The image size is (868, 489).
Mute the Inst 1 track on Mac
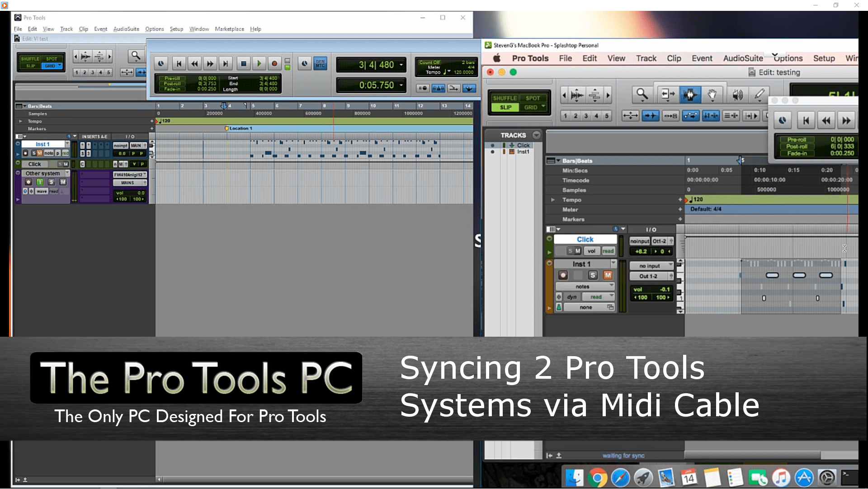[x=608, y=275]
